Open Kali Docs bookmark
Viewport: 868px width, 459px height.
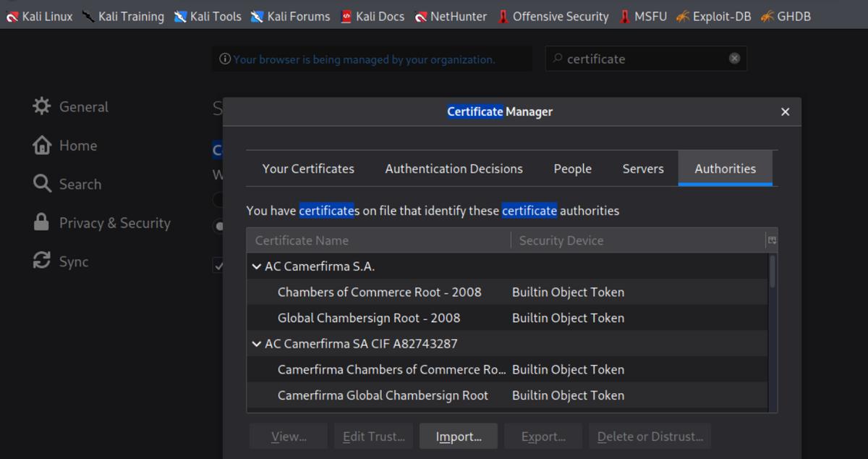tap(372, 16)
